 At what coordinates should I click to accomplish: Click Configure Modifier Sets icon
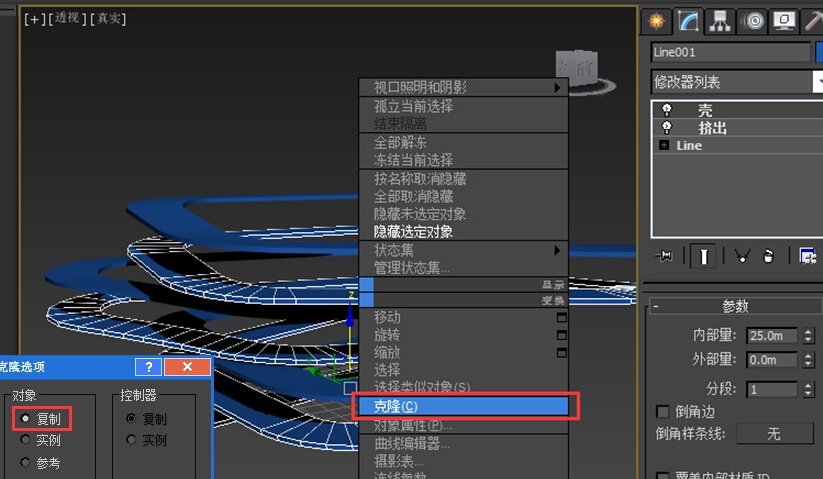coord(807,256)
